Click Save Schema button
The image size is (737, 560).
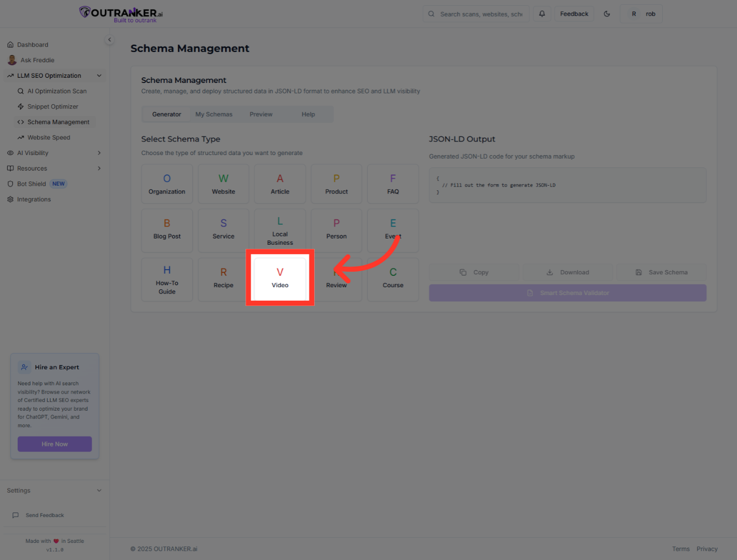tap(661, 272)
